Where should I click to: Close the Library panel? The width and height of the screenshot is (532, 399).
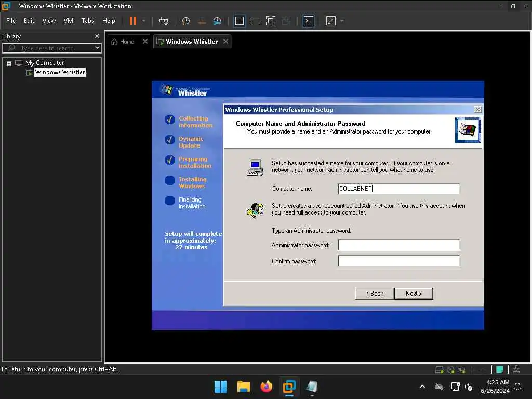[97, 36]
